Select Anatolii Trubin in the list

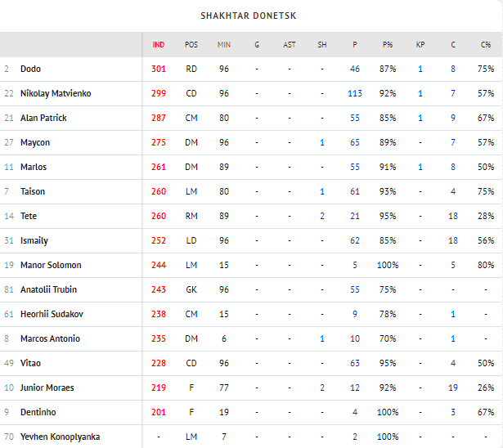(48, 289)
